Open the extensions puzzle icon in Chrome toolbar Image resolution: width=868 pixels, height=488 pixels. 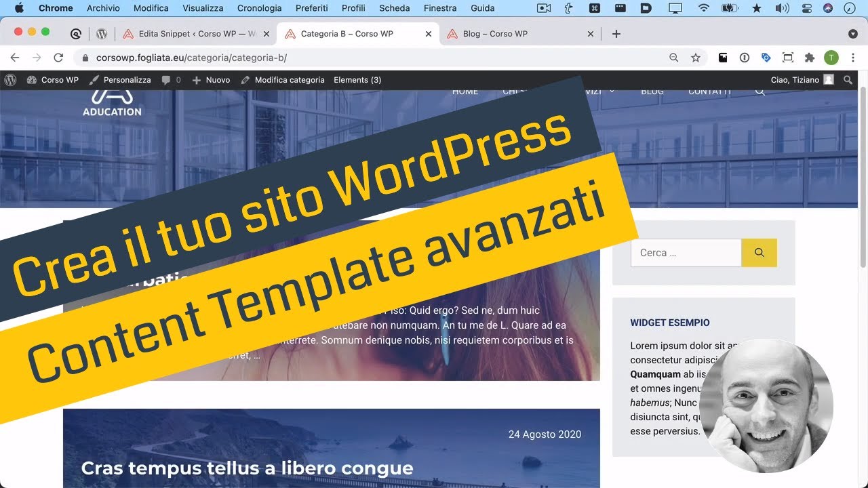[x=809, y=57]
